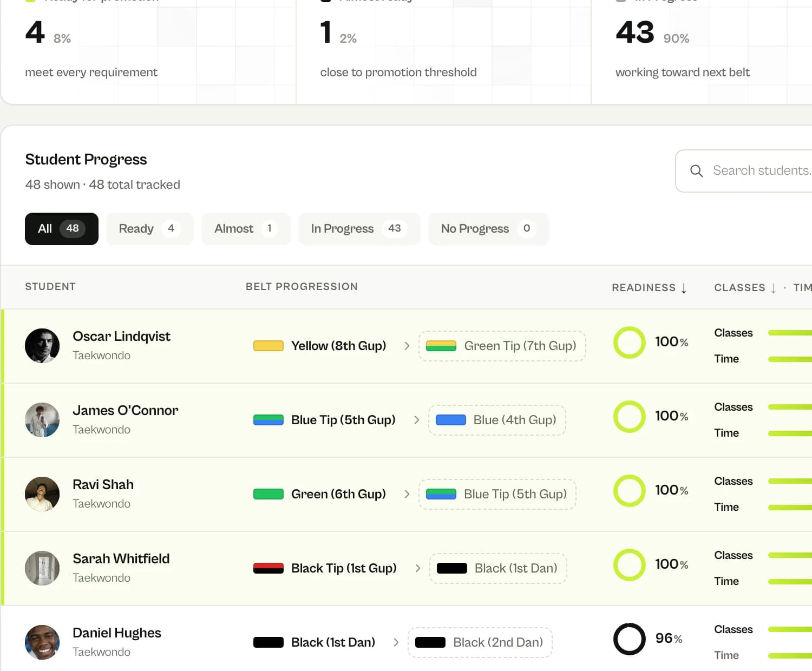Viewport: 812px width, 671px height.
Task: Open Daniel Hughes's avatar photo
Action: pos(42,642)
